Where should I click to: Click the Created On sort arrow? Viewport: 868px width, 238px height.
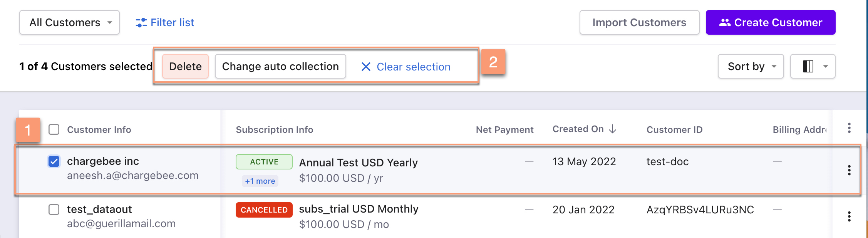pyautogui.click(x=613, y=129)
